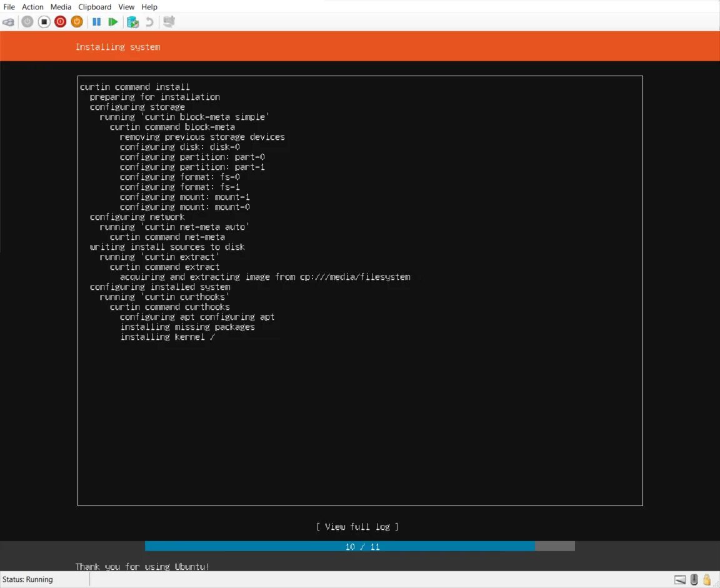The height and width of the screenshot is (588, 720).
Task: Send Ctrl+Alt+Delete using the keyboard icon
Action: 9,21
